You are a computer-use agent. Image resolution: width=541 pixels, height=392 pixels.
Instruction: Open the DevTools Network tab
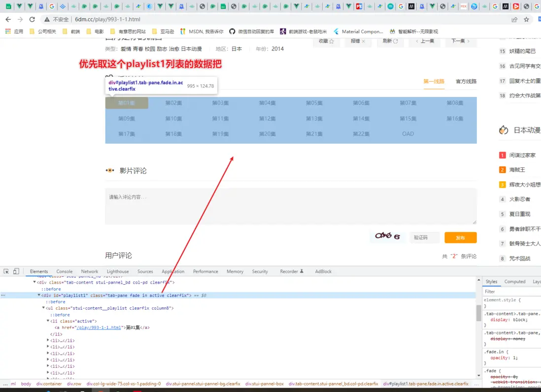[x=89, y=271]
